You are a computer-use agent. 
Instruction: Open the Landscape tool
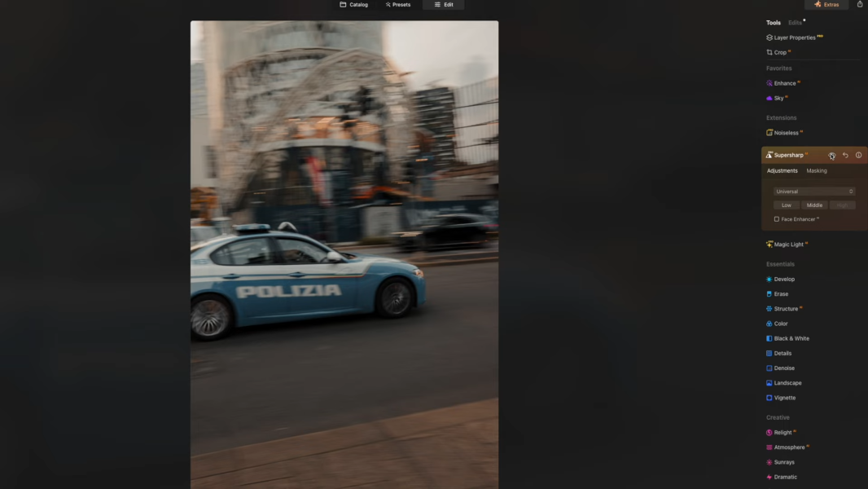(x=784, y=383)
